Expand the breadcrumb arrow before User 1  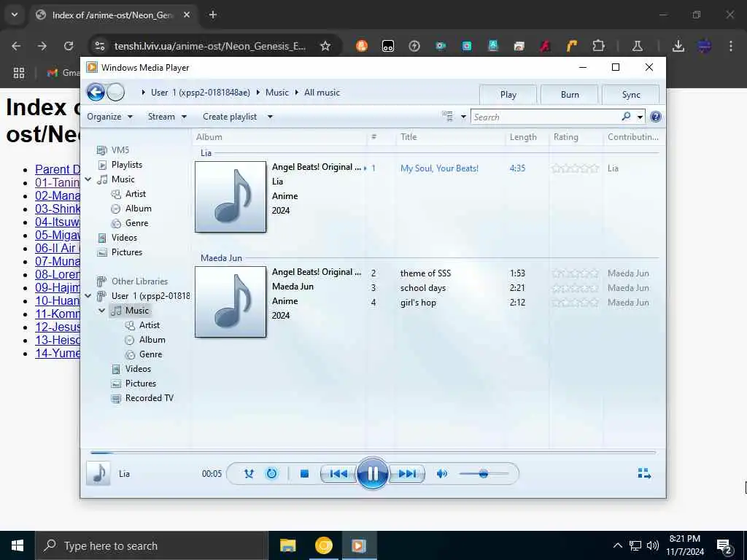[143, 93]
